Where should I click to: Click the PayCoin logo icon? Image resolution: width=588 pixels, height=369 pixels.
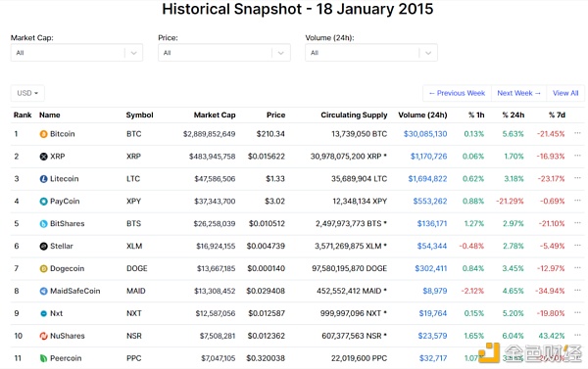pyautogui.click(x=43, y=202)
